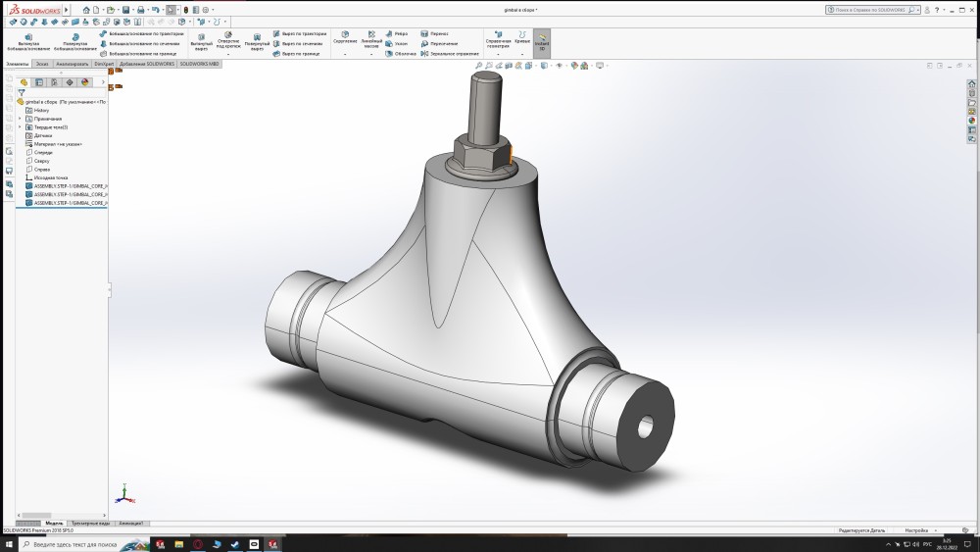Select the Исходная точка tree item
The height and width of the screenshot is (552, 980).
(49, 177)
